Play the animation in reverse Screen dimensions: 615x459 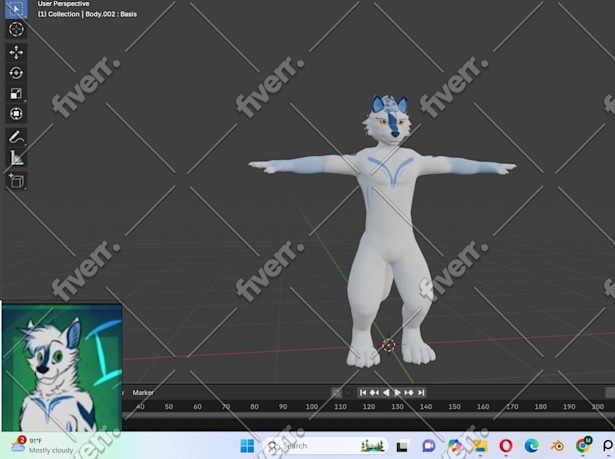(386, 393)
